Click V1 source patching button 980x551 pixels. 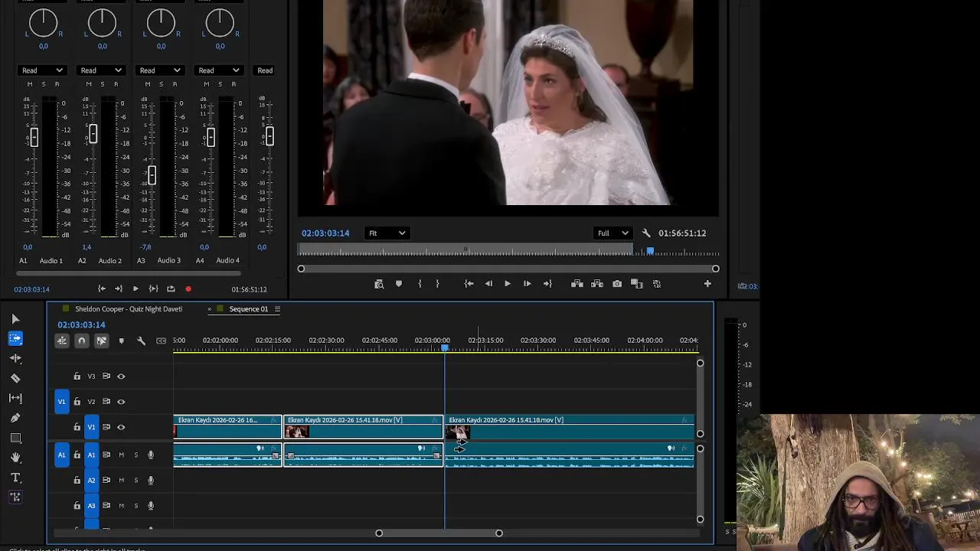[x=62, y=402]
